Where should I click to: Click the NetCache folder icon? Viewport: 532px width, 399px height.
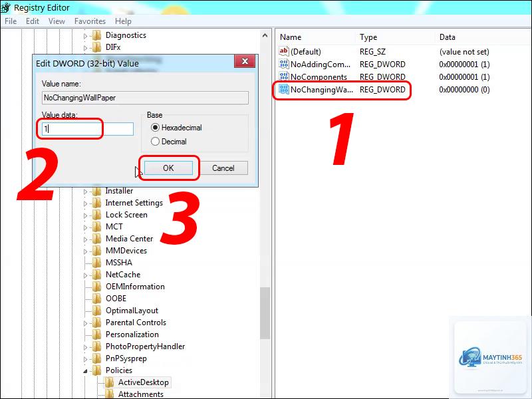[97, 275]
